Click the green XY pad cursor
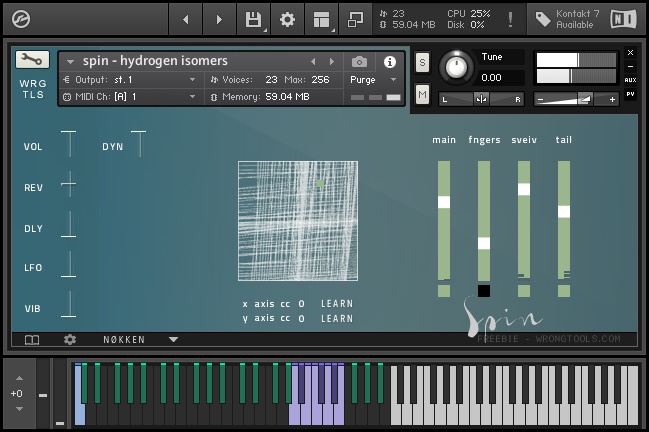The width and height of the screenshot is (649, 432). (x=320, y=183)
